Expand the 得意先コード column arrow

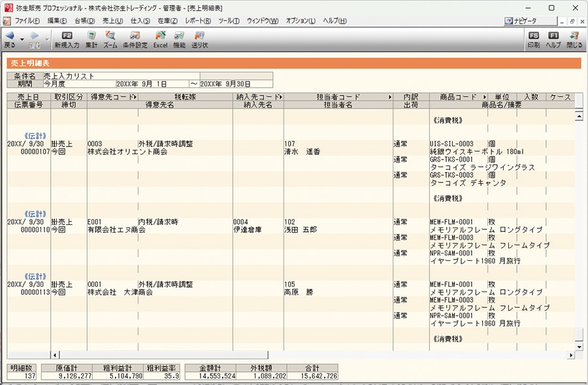coord(135,97)
